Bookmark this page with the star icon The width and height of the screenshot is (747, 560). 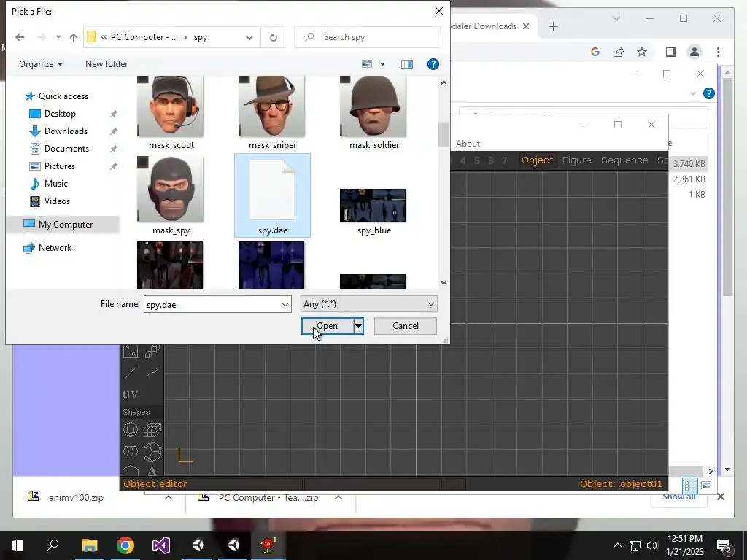click(642, 52)
